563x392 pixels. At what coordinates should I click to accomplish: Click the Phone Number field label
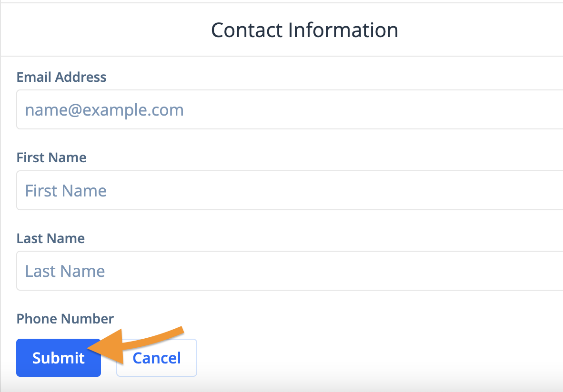[65, 318]
